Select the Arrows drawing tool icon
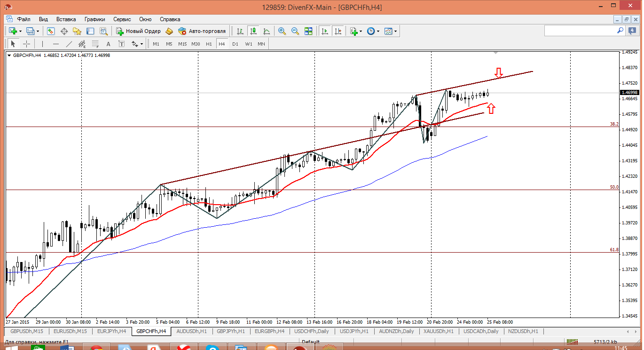The image size is (644, 350). [135, 44]
